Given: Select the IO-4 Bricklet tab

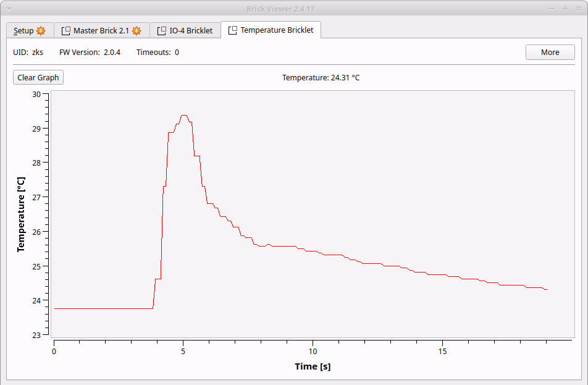Looking at the screenshot, I should pos(191,30).
